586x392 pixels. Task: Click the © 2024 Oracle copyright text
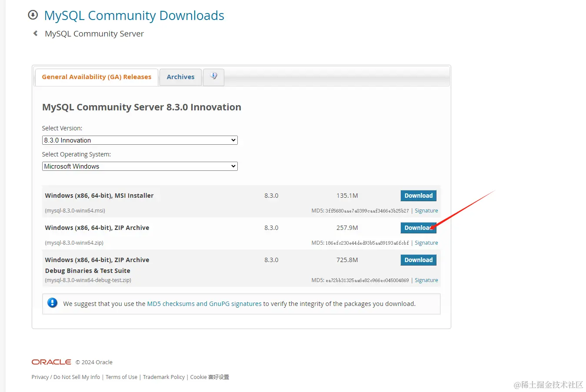click(x=94, y=362)
